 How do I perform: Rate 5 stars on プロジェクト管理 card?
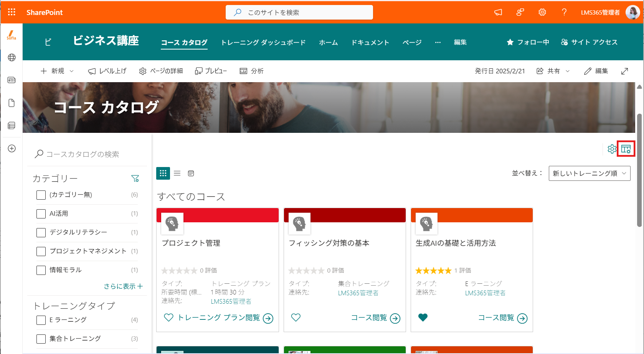click(x=193, y=271)
